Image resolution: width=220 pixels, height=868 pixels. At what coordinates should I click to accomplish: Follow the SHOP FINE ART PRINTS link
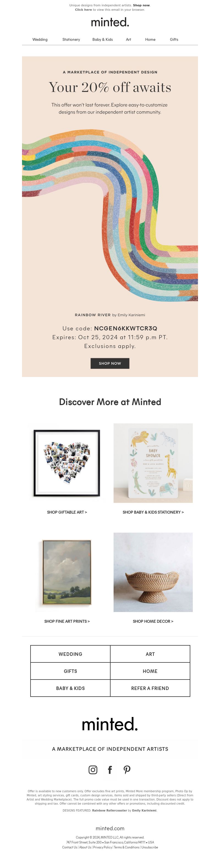pyautogui.click(x=67, y=621)
